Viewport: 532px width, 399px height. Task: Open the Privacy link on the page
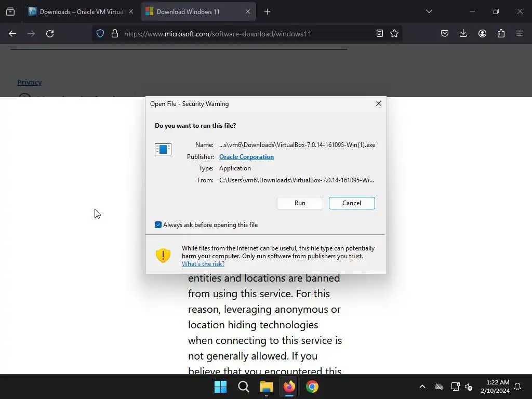click(x=30, y=82)
